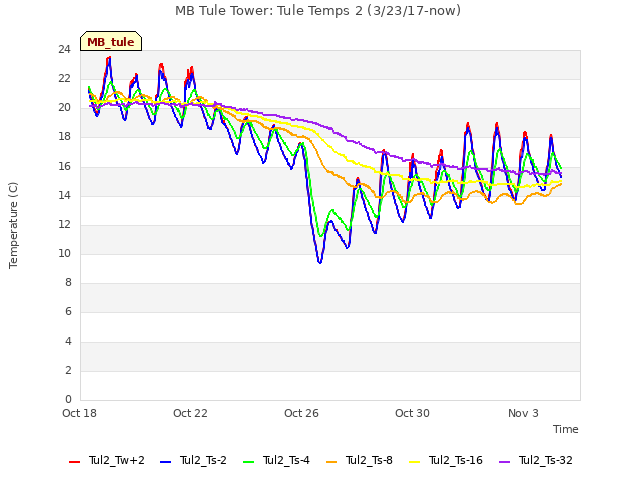The width and height of the screenshot is (640, 480).
Task: Click the Tul2_Tw+2 legend label
Action: [x=117, y=460]
